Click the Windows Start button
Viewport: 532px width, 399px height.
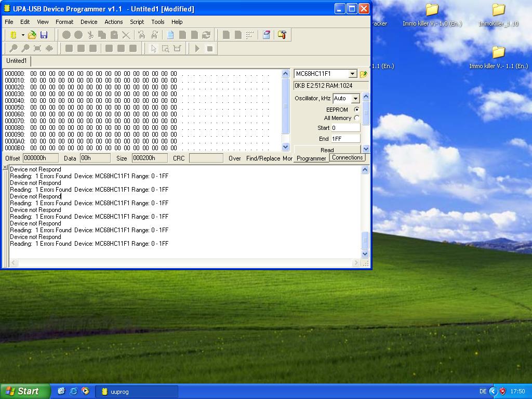click(x=25, y=391)
